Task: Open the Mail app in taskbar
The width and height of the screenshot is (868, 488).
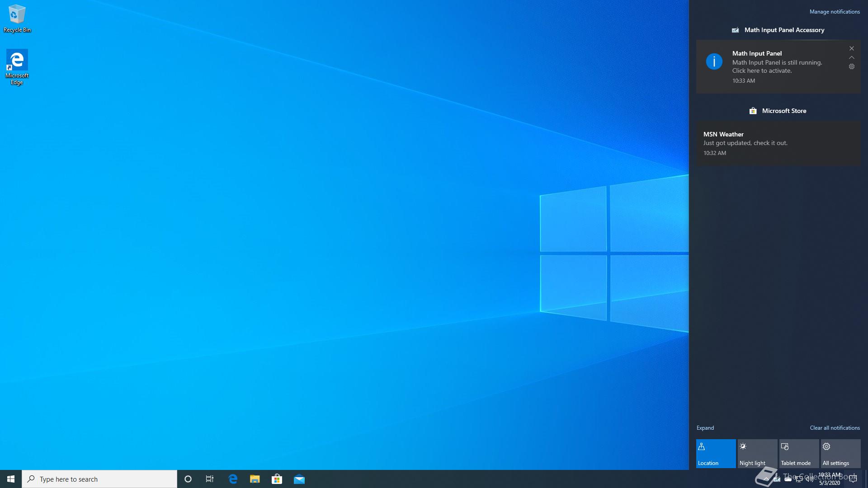Action: click(299, 479)
